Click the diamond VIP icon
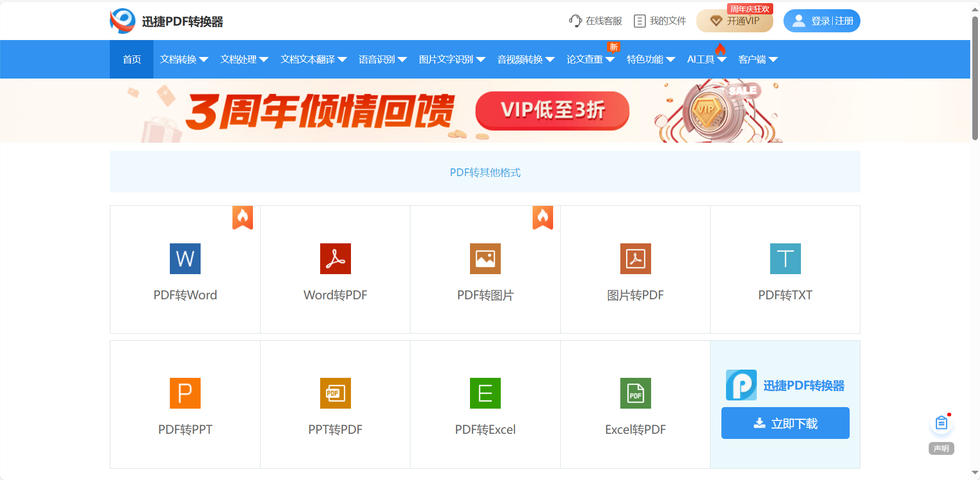 pyautogui.click(x=716, y=21)
